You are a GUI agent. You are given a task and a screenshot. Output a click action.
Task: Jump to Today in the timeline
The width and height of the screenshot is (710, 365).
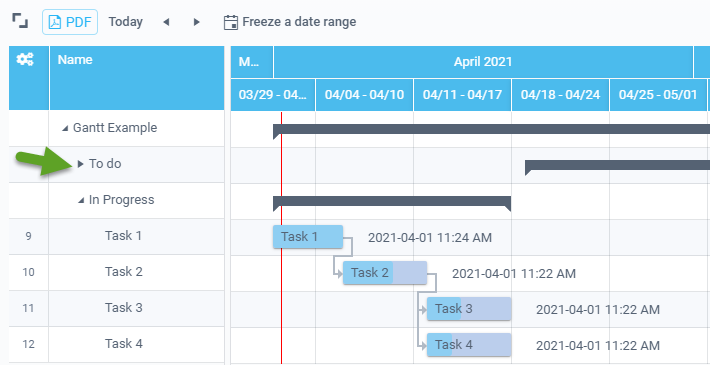pos(125,22)
